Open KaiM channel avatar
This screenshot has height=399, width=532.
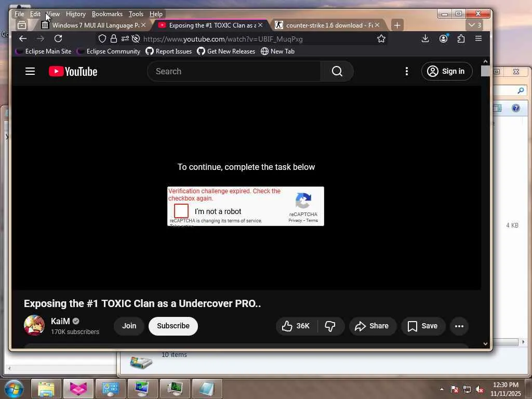[x=34, y=325]
